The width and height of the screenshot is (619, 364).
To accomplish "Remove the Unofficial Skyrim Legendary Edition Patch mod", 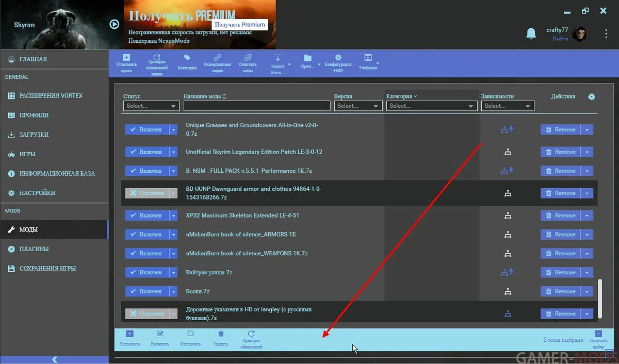I will click(560, 152).
